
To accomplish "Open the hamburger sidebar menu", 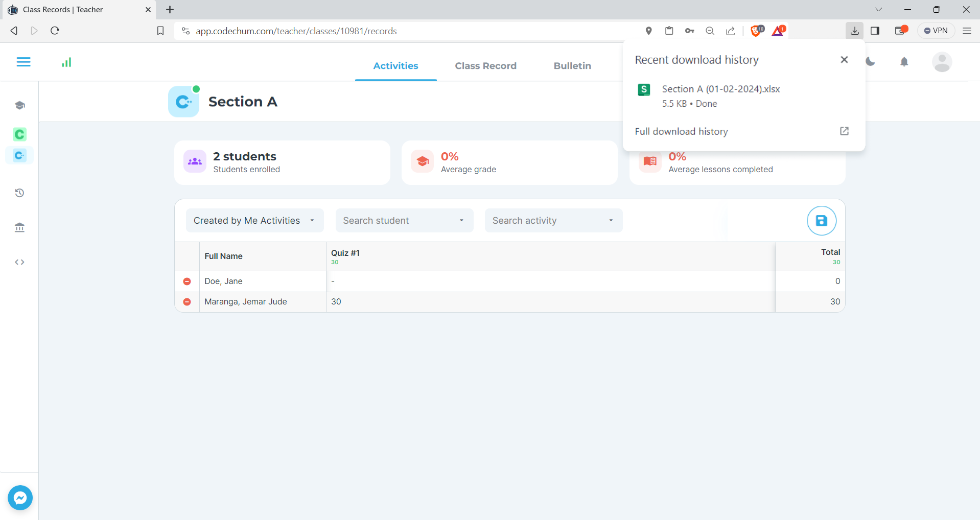I will click(24, 62).
